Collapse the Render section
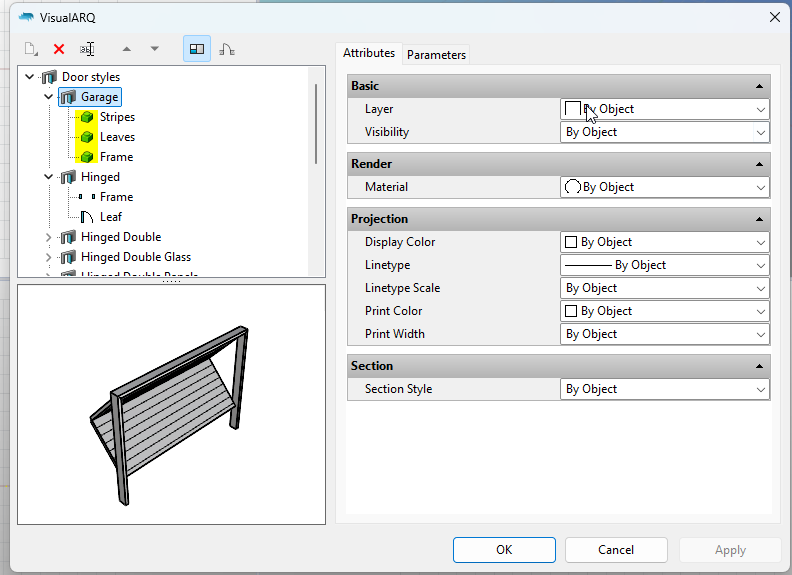The height and width of the screenshot is (575, 792). (759, 164)
